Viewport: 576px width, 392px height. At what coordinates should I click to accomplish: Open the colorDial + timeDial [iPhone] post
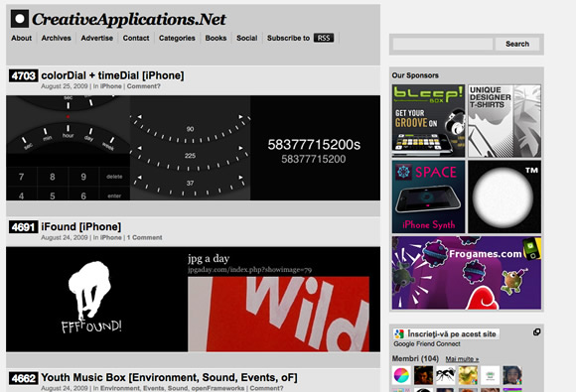pyautogui.click(x=112, y=75)
